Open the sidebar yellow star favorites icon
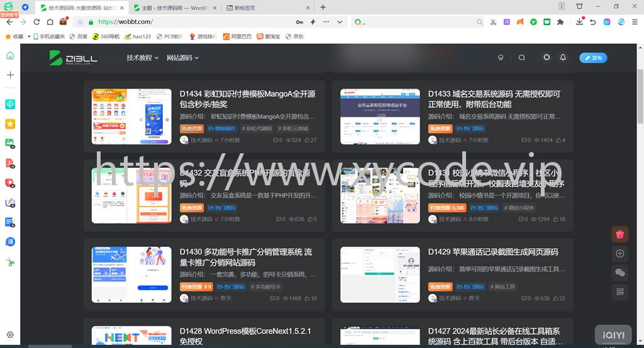 coord(10,124)
